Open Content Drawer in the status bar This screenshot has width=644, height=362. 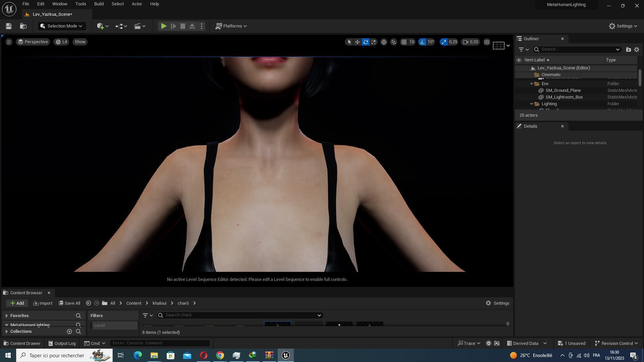[22, 344]
